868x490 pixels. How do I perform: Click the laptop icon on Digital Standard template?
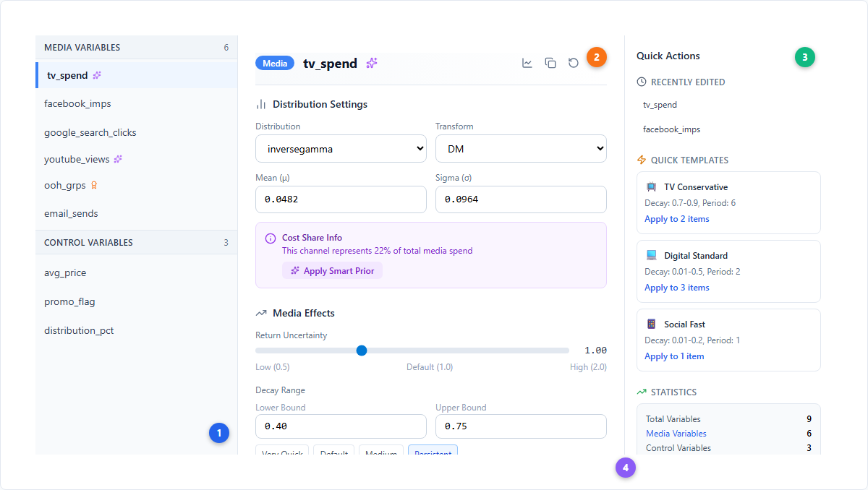652,256
